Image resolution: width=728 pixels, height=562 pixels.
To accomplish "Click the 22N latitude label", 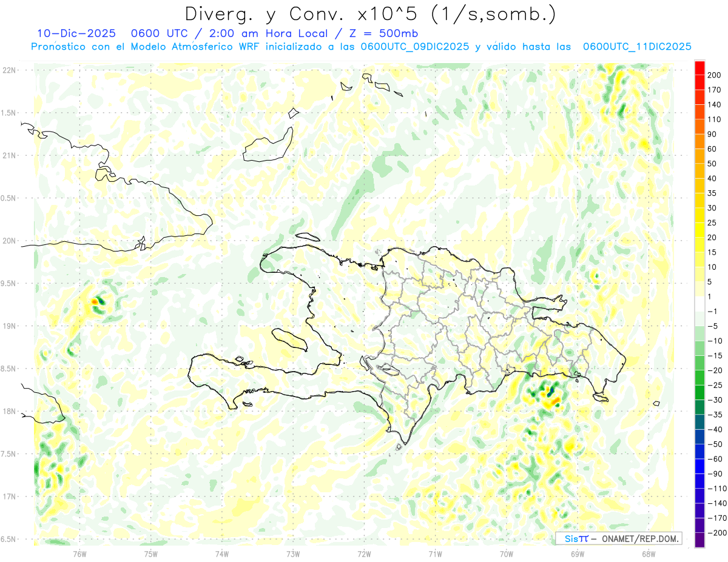I will coord(8,70).
